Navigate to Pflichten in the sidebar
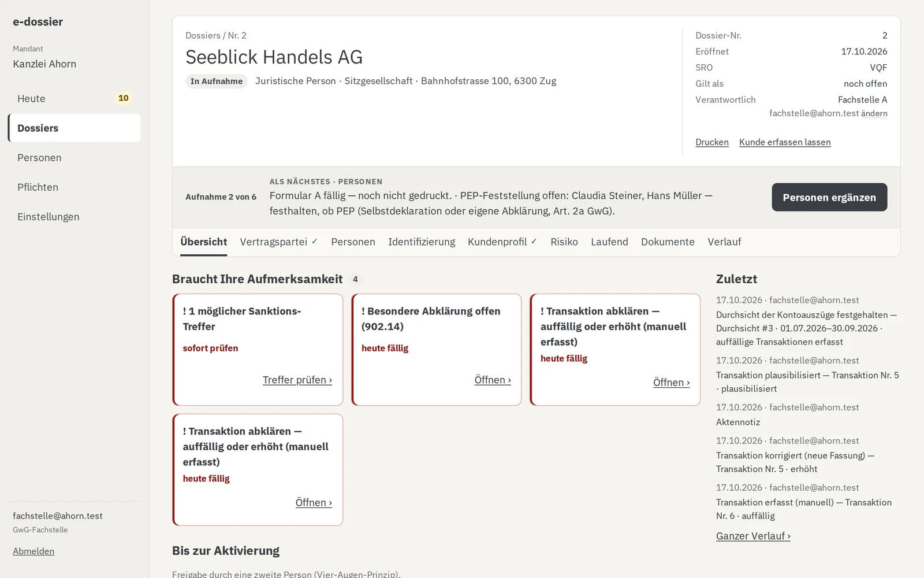 click(x=74, y=187)
